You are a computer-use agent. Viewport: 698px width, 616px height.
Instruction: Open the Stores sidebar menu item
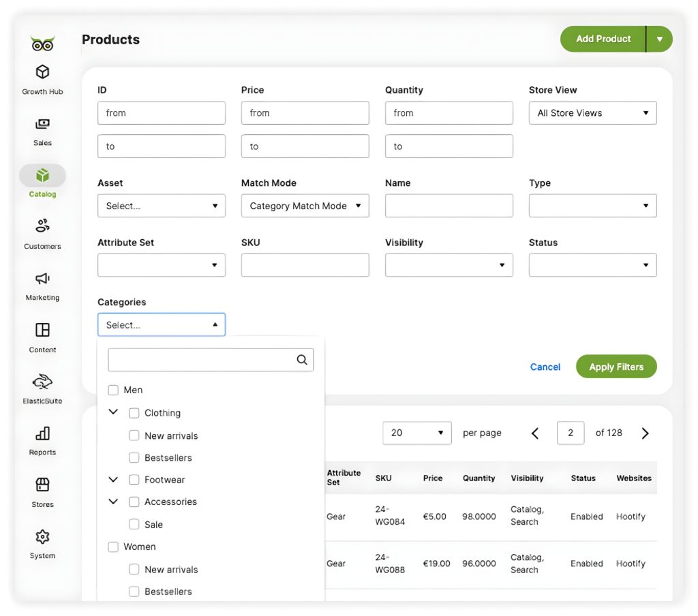pos(42,492)
